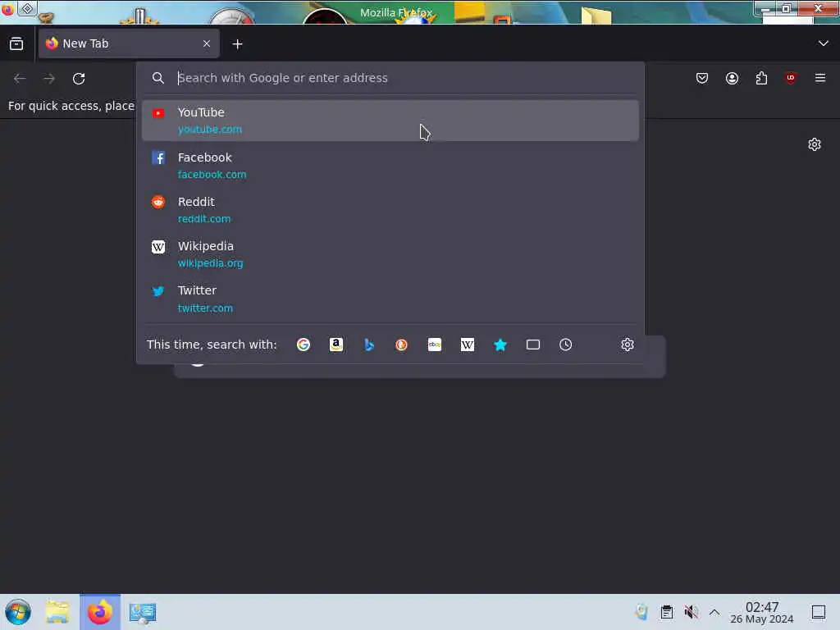The image size is (840, 630).
Task: Close the New Tab tab
Action: coord(207,43)
